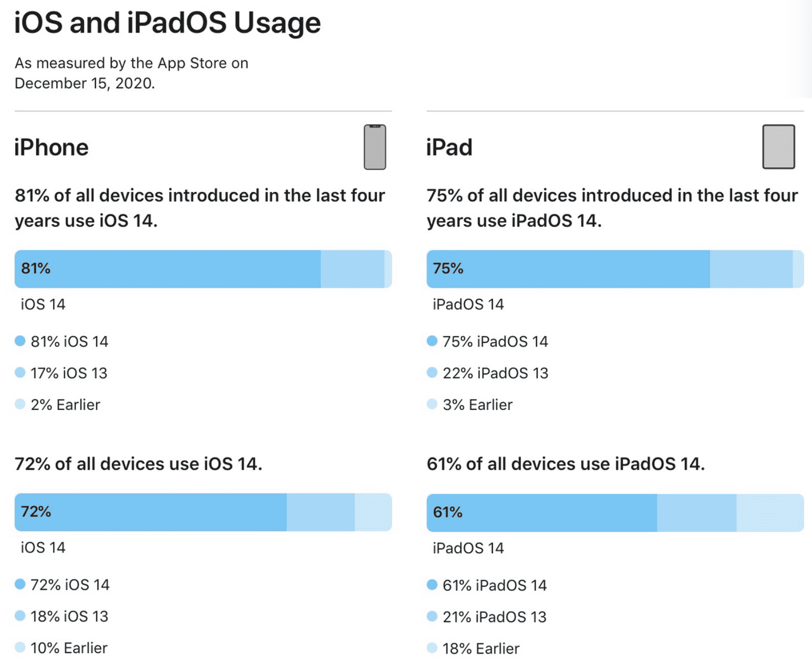The width and height of the screenshot is (812, 659).
Task: Select the 75% segment of the iPad bar
Action: click(568, 269)
